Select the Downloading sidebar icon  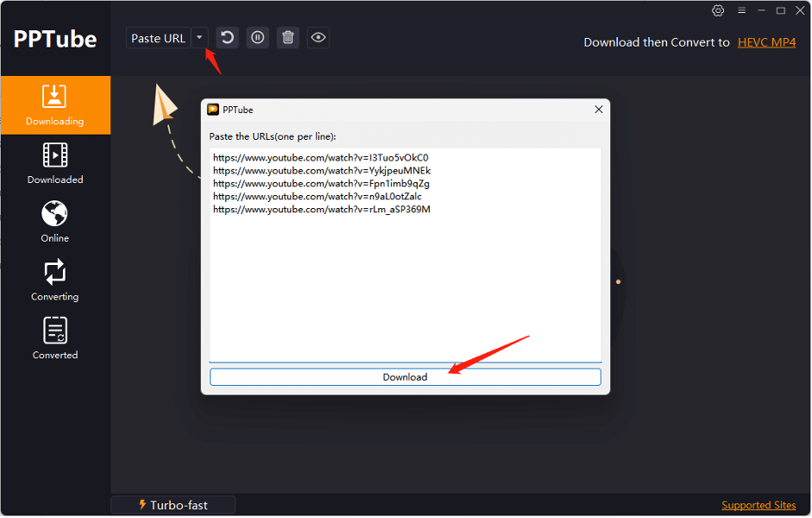tap(54, 105)
